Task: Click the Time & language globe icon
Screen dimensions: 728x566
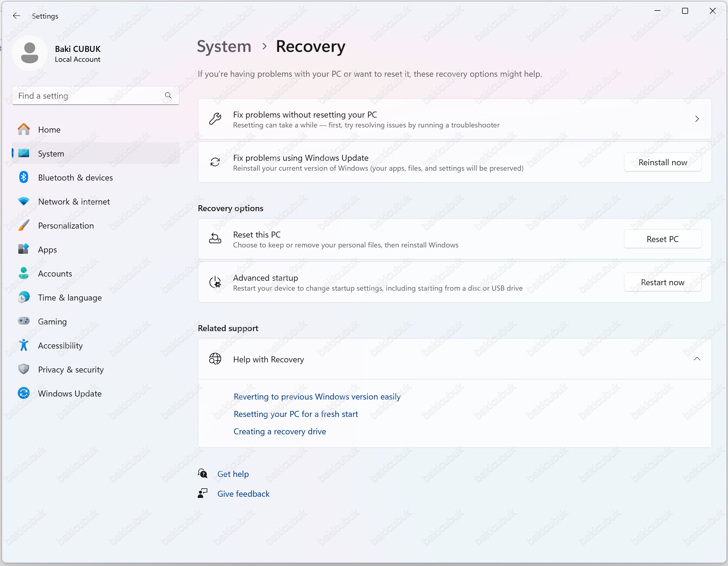Action: tap(24, 297)
